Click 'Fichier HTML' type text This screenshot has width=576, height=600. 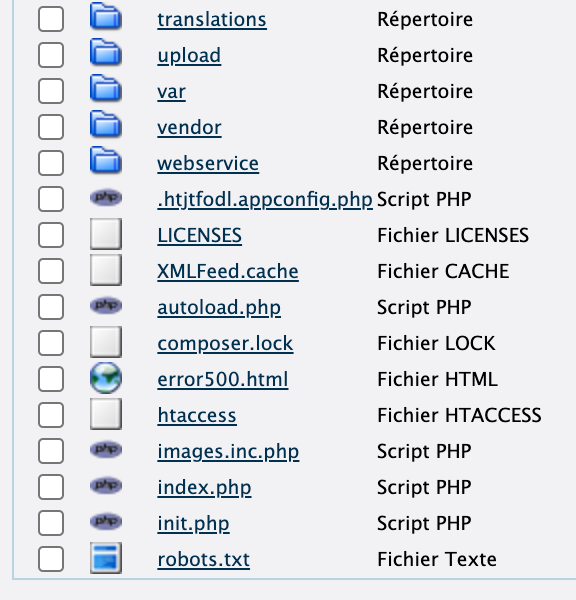pyautogui.click(x=437, y=379)
